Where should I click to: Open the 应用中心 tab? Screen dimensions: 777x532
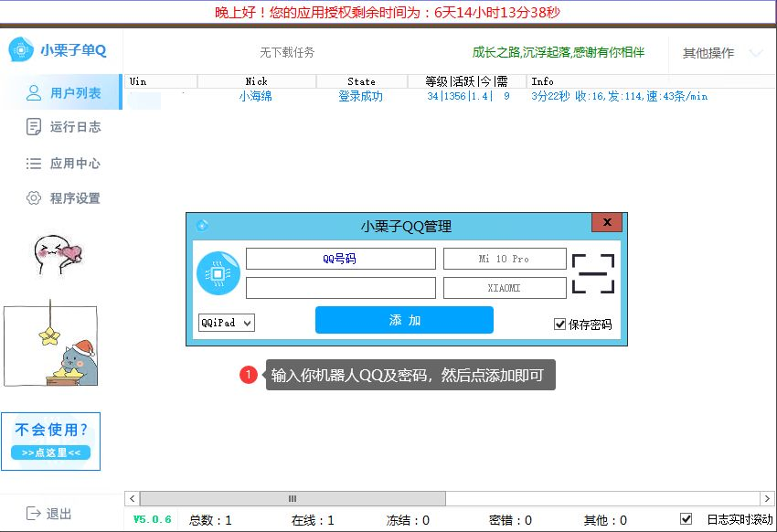pyautogui.click(x=63, y=163)
